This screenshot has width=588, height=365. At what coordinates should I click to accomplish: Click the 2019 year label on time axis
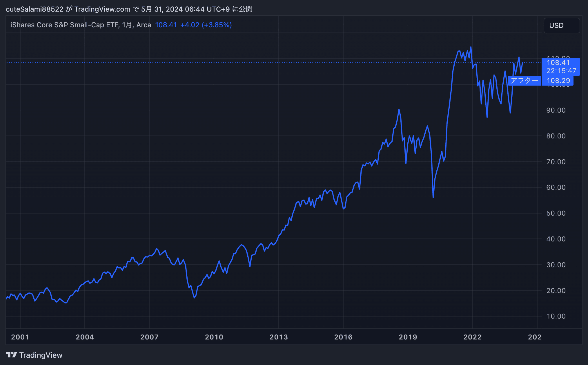click(x=408, y=337)
